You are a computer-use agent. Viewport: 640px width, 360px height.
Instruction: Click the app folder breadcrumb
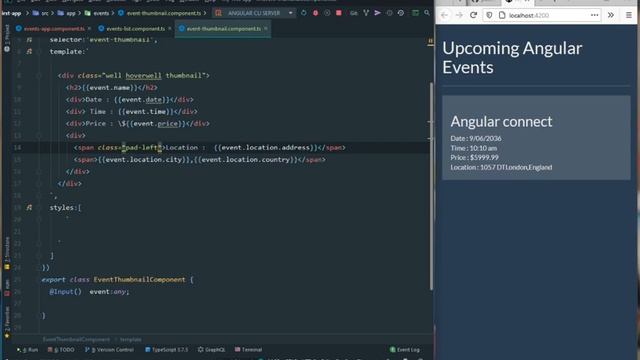click(x=67, y=13)
